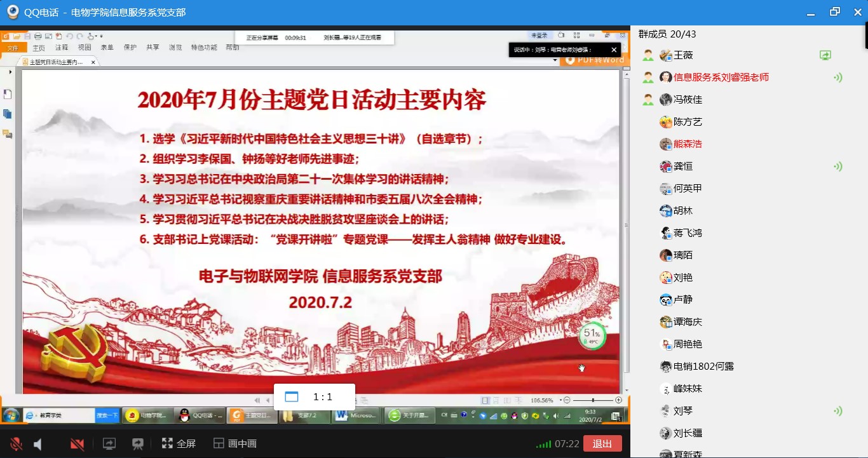Click 熊森浩's avatar in the member list
This screenshot has width=868, height=458.
(x=666, y=144)
